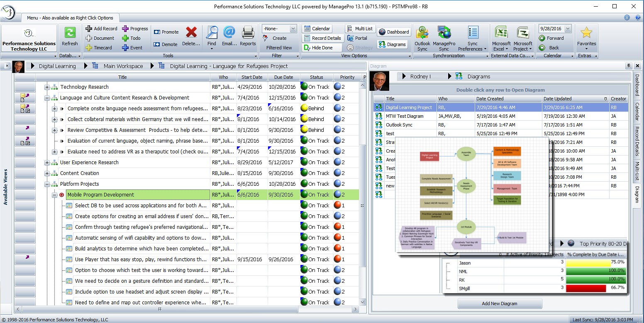Open the -None- filter dropdown

click(x=293, y=29)
